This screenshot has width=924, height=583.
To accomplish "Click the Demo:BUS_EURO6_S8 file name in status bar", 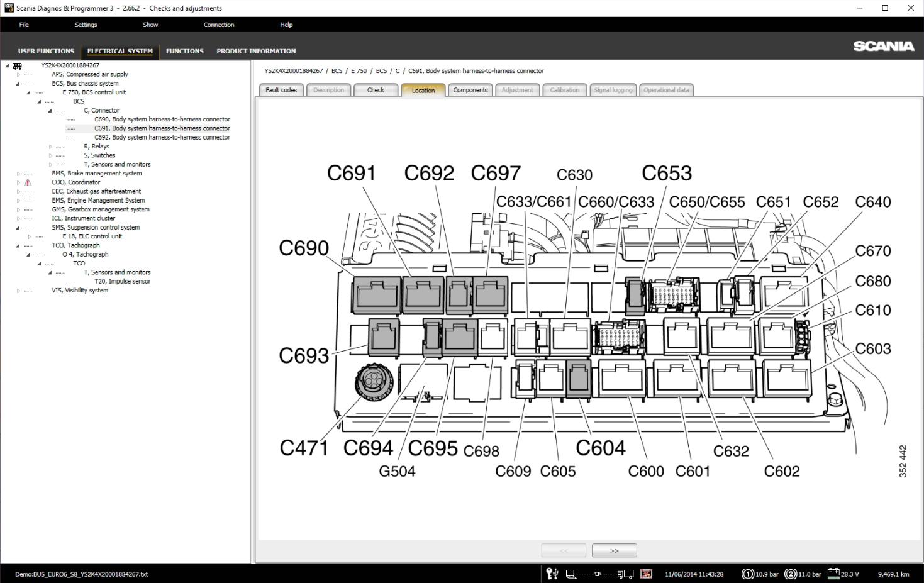I will (x=82, y=574).
